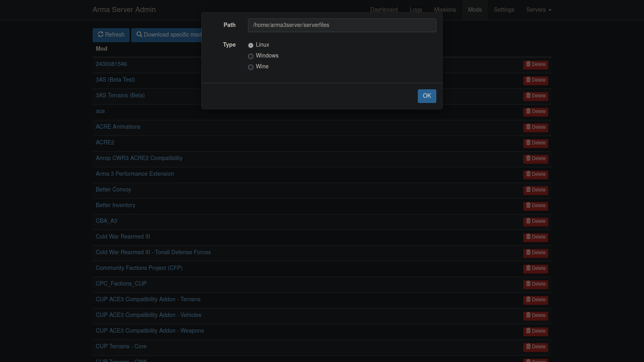Click trash icon for Community Factions Project (CFP)
Image resolution: width=644 pixels, height=362 pixels.
pos(528,268)
